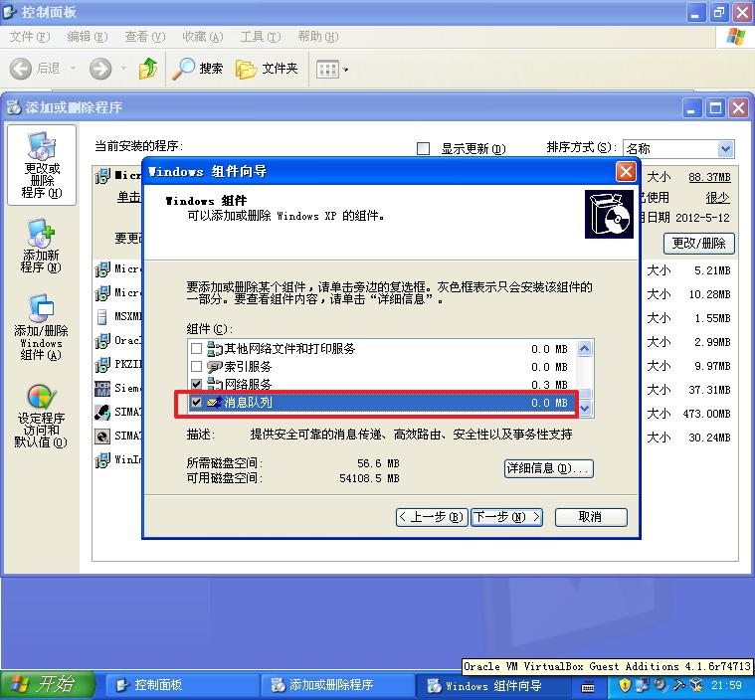Click the 消息队列 envelope icon
This screenshot has width=755, height=700.
pyautogui.click(x=215, y=402)
